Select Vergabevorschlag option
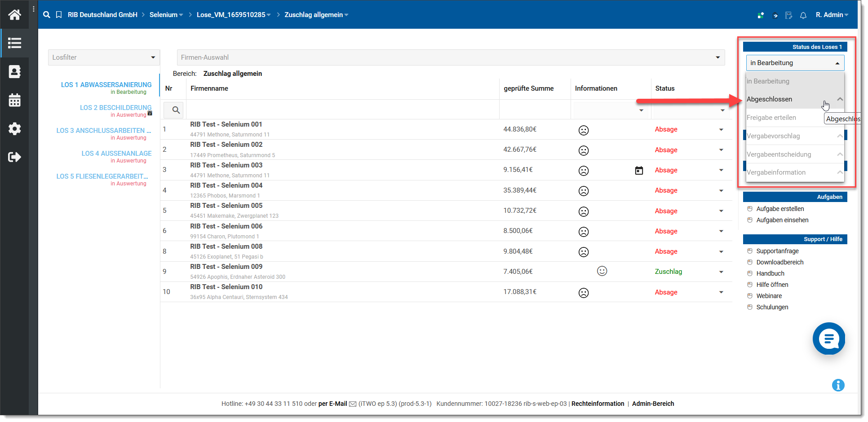The height and width of the screenshot is (422, 868). [x=795, y=136]
